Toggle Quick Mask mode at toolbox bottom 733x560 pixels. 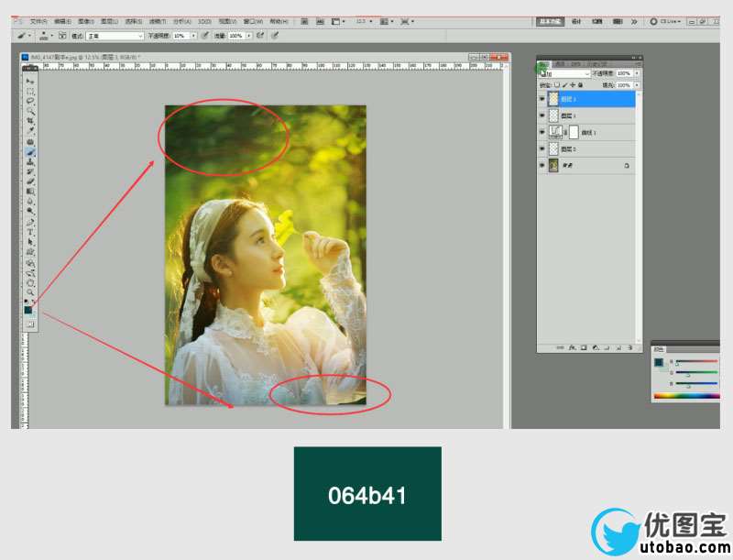coord(30,324)
